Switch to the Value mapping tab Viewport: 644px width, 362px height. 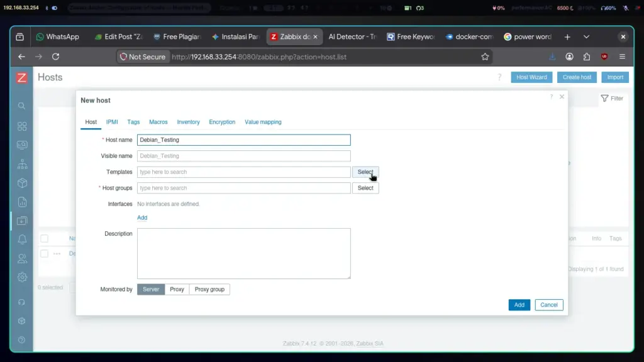tap(263, 122)
